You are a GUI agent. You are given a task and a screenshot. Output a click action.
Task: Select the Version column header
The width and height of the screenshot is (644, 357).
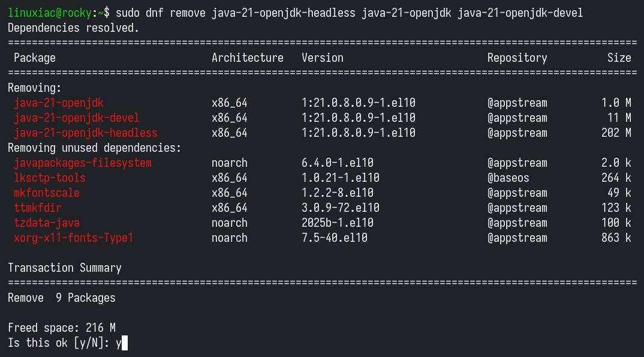pos(322,58)
